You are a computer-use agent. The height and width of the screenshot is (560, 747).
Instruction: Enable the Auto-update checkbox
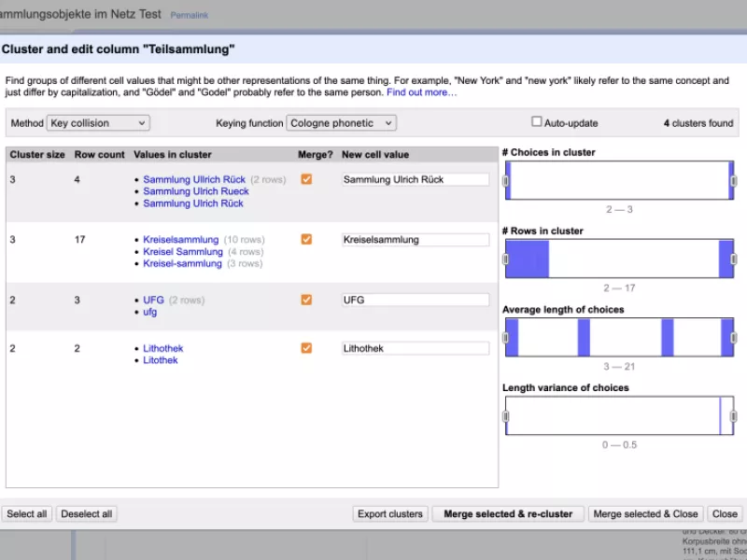coord(537,121)
